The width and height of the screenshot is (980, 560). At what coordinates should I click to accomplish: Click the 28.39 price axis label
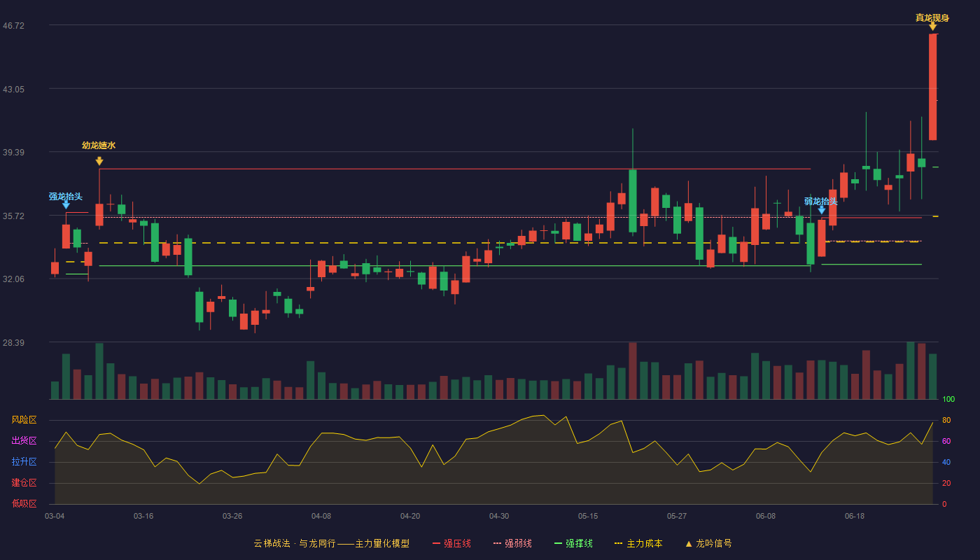(x=13, y=343)
